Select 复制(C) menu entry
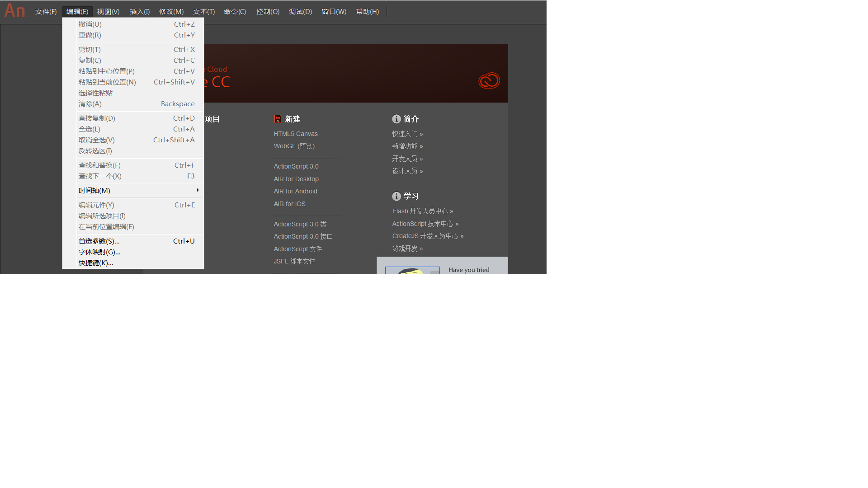868x488 pixels. coord(133,61)
